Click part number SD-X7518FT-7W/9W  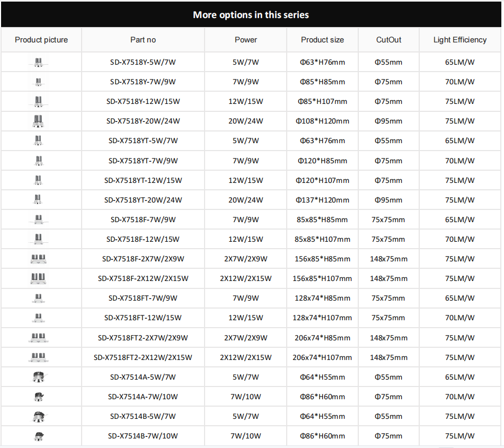[143, 298]
